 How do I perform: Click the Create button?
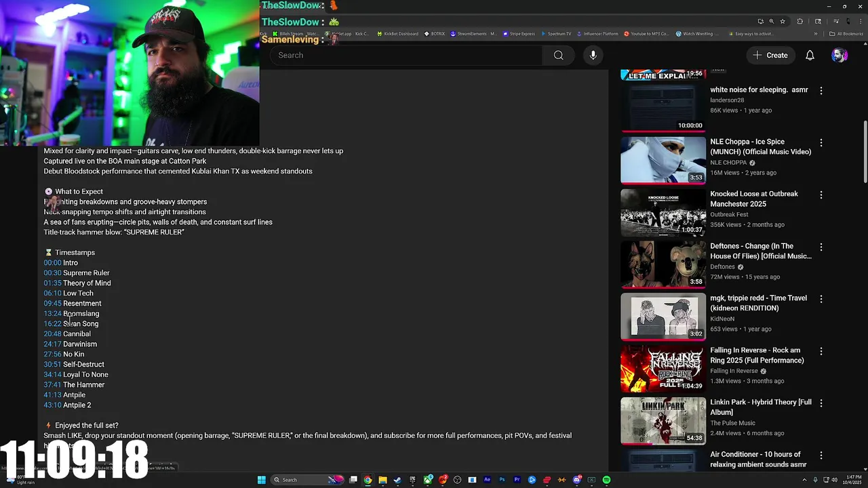point(770,55)
